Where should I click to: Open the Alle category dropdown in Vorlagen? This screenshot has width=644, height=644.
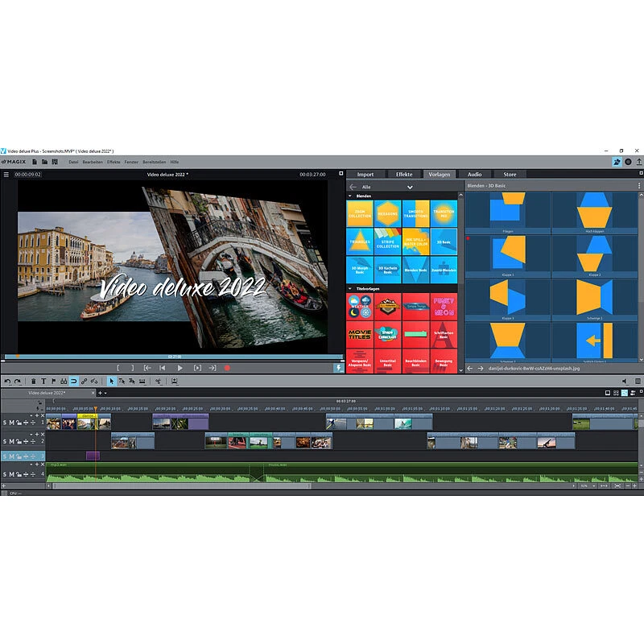(x=410, y=188)
